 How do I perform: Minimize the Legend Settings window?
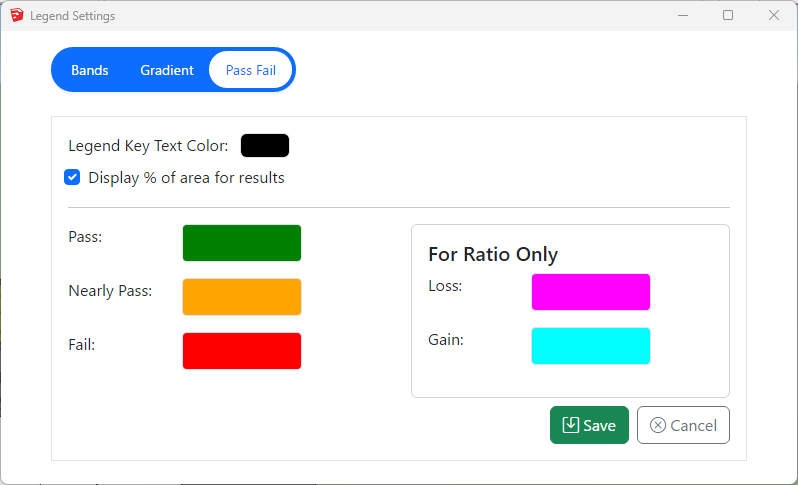[x=683, y=15]
